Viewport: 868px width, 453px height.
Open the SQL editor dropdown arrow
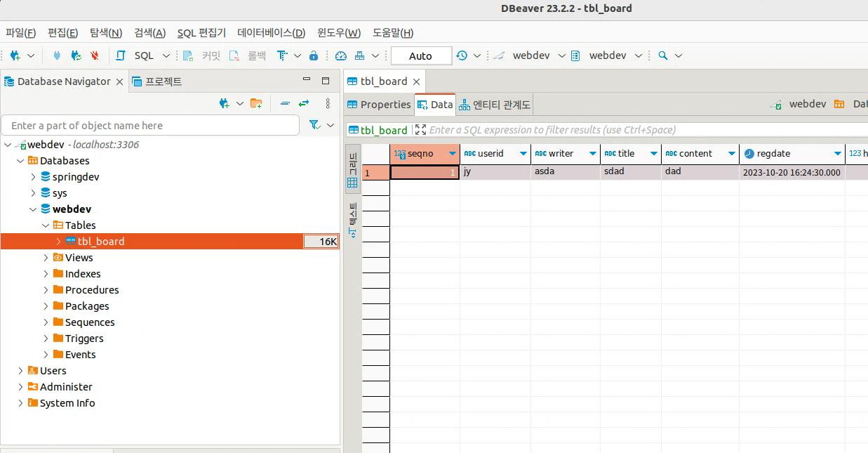coord(166,55)
